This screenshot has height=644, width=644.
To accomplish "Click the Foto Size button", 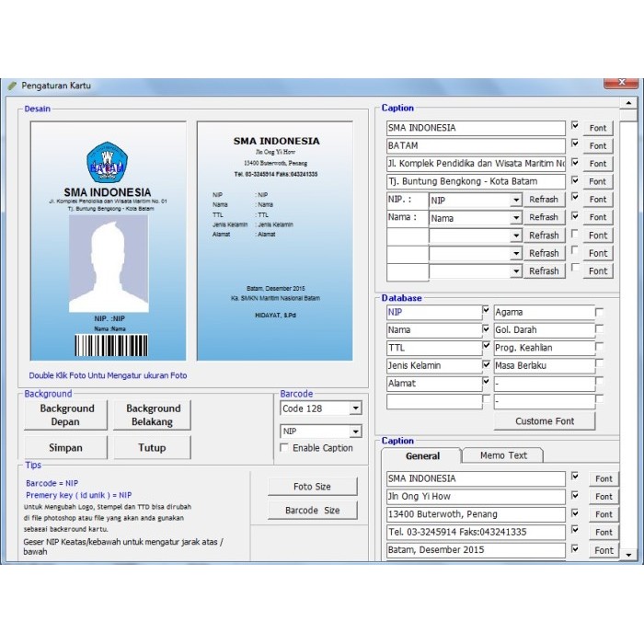I will pos(312,487).
